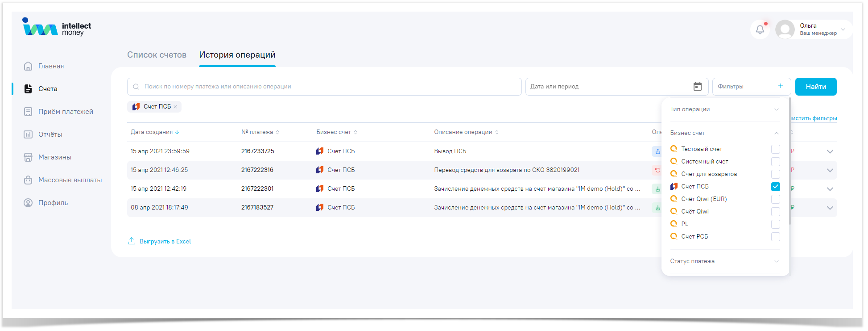Check the Тестовый счет checkbox
This screenshot has height=331, width=868.
point(775,149)
